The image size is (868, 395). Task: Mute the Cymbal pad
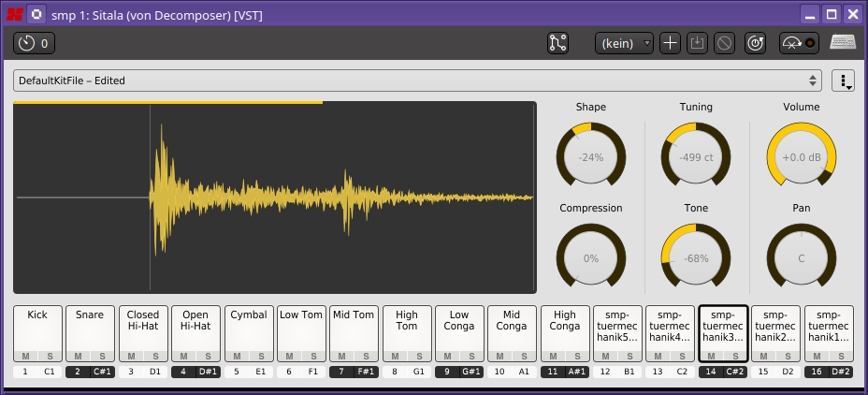[236, 356]
